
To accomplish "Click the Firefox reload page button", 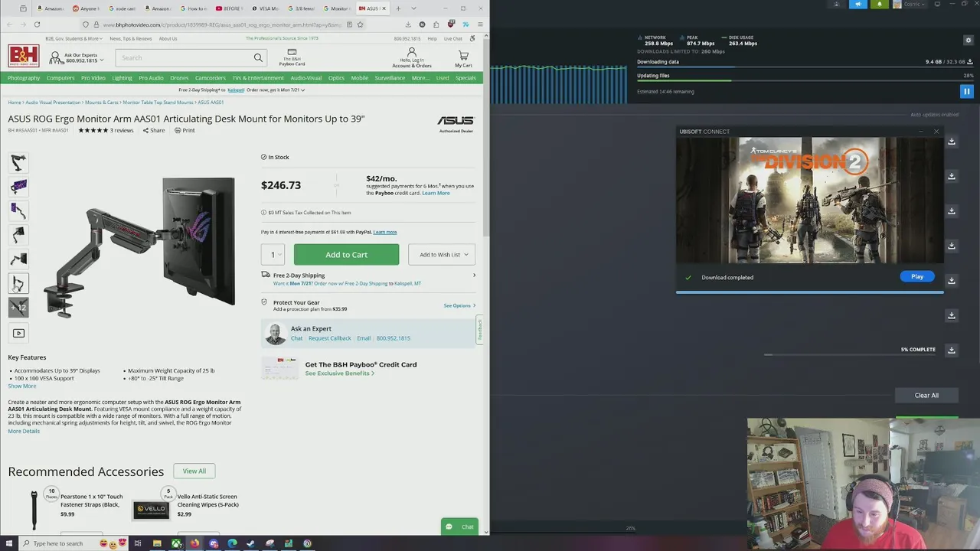I will [37, 24].
